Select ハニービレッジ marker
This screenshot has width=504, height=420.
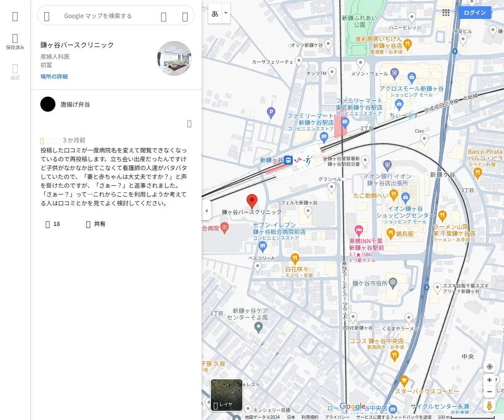[412, 18]
